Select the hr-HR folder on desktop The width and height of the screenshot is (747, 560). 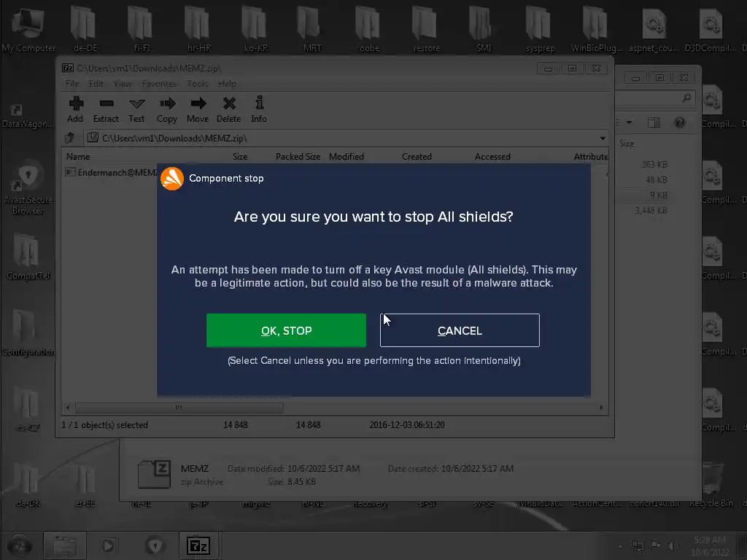198,29
